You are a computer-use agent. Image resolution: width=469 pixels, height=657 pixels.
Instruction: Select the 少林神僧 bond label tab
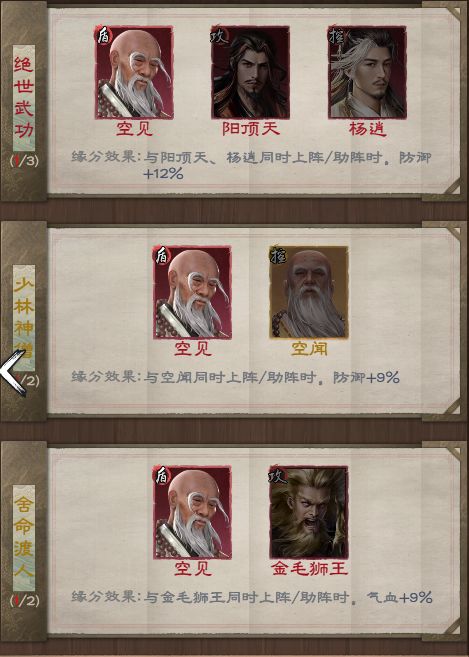point(24,317)
